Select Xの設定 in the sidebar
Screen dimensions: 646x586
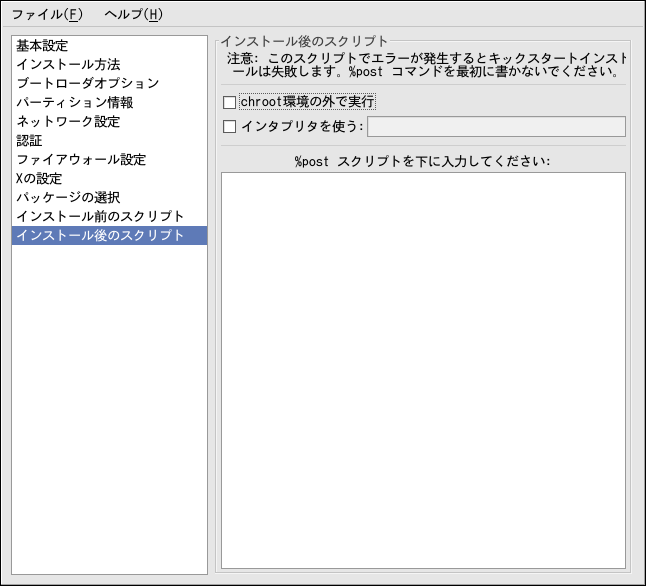39,179
